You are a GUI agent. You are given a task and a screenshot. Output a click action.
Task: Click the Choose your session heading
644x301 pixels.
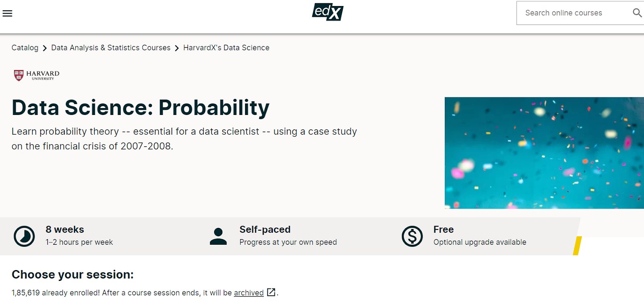point(72,274)
